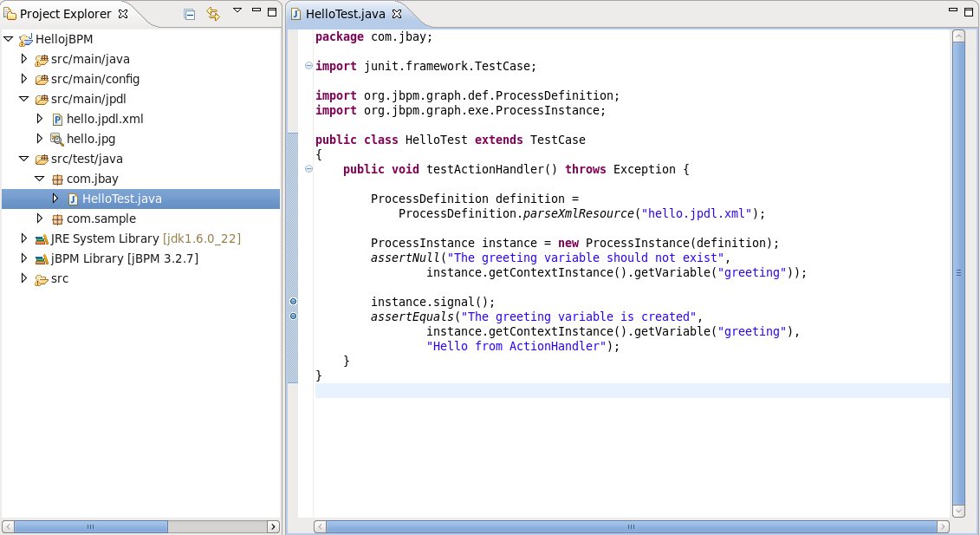Click editor vertical scrollbar up arrow
The height and width of the screenshot is (535, 980).
coord(958,36)
